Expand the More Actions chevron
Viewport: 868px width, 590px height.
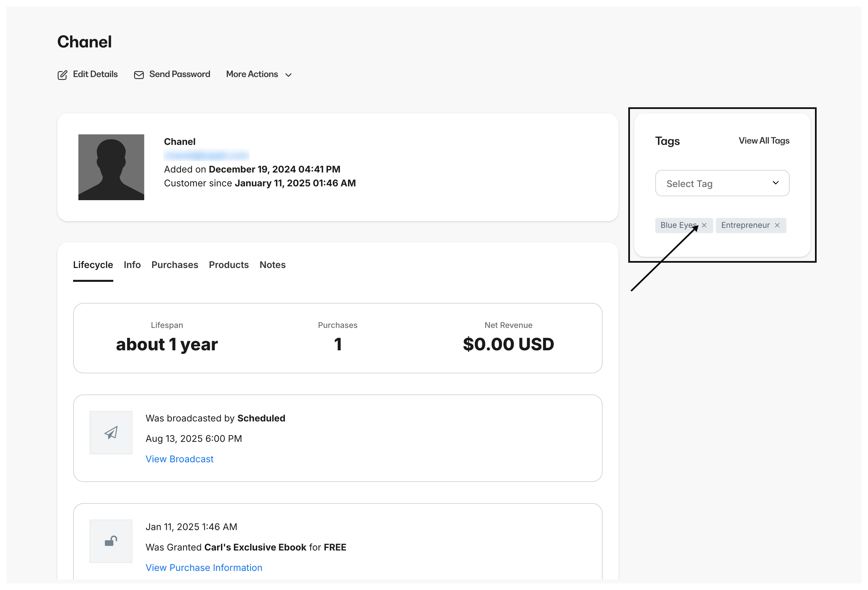(x=288, y=75)
